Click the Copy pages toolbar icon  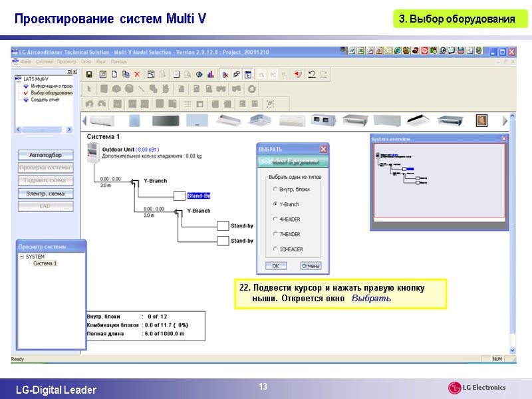point(126,74)
